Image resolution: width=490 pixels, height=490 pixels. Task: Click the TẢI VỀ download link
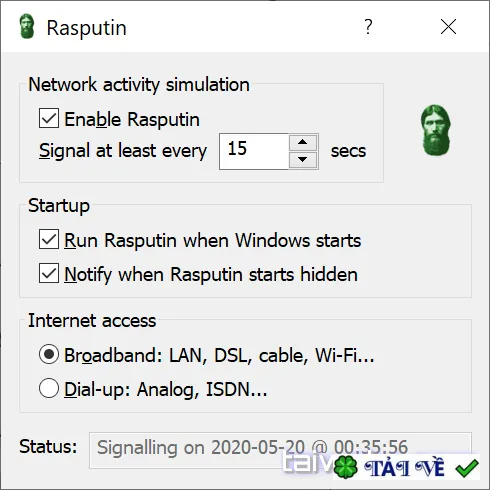(x=404, y=468)
